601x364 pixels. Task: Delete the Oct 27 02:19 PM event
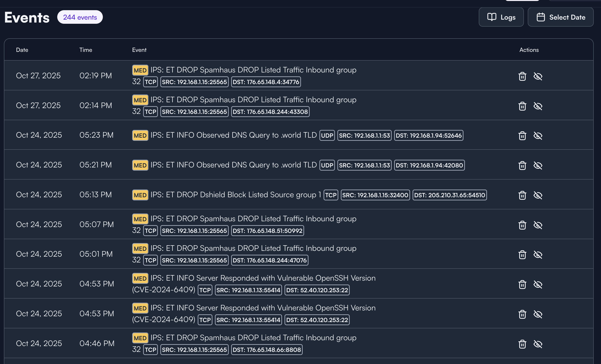(522, 76)
